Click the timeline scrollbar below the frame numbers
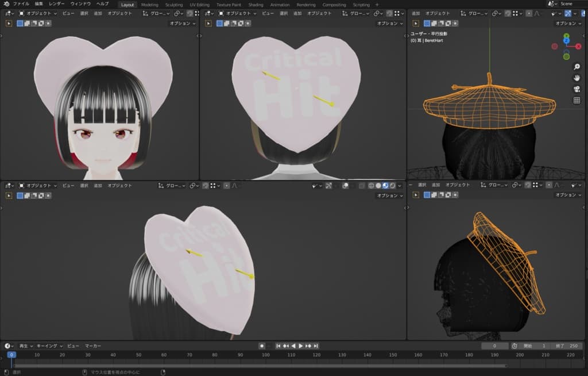This screenshot has height=376, width=588. [x=258, y=365]
